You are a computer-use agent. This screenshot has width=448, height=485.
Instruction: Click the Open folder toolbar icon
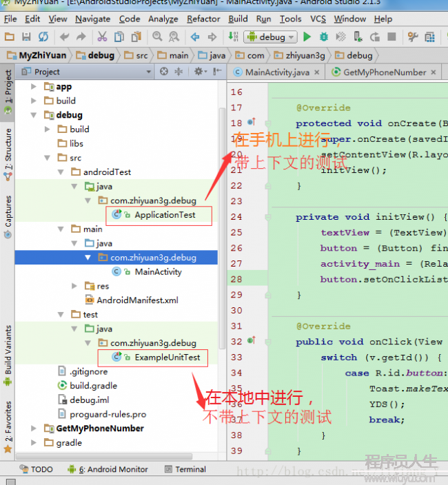coord(9,37)
